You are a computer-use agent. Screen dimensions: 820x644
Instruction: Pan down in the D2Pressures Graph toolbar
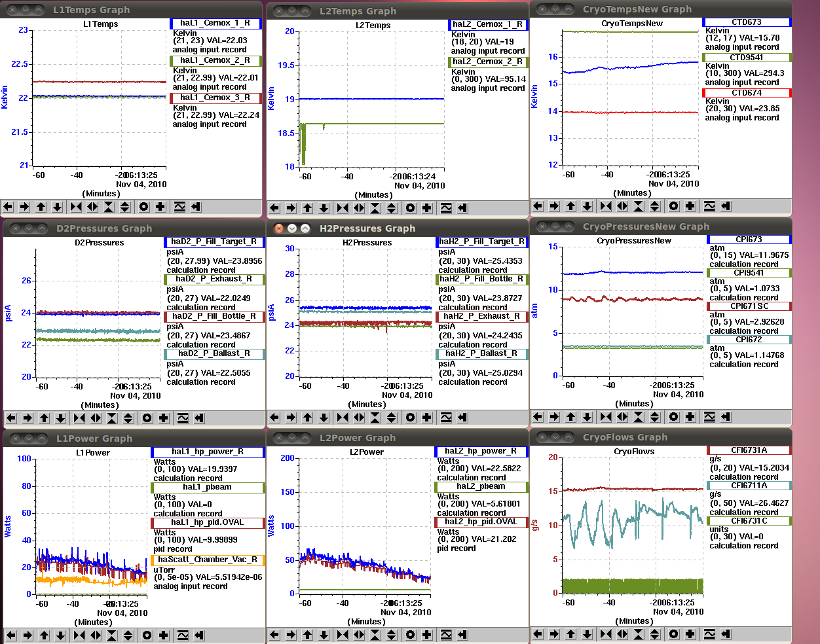tap(61, 418)
